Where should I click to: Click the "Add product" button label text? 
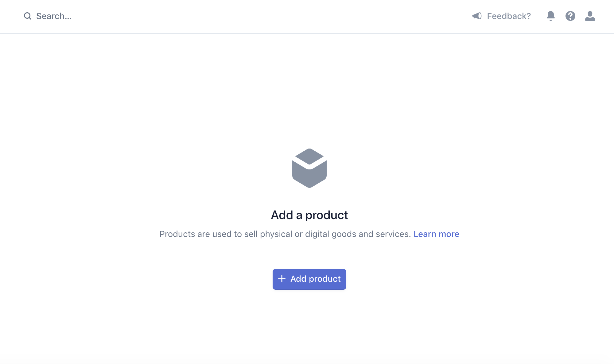(315, 279)
